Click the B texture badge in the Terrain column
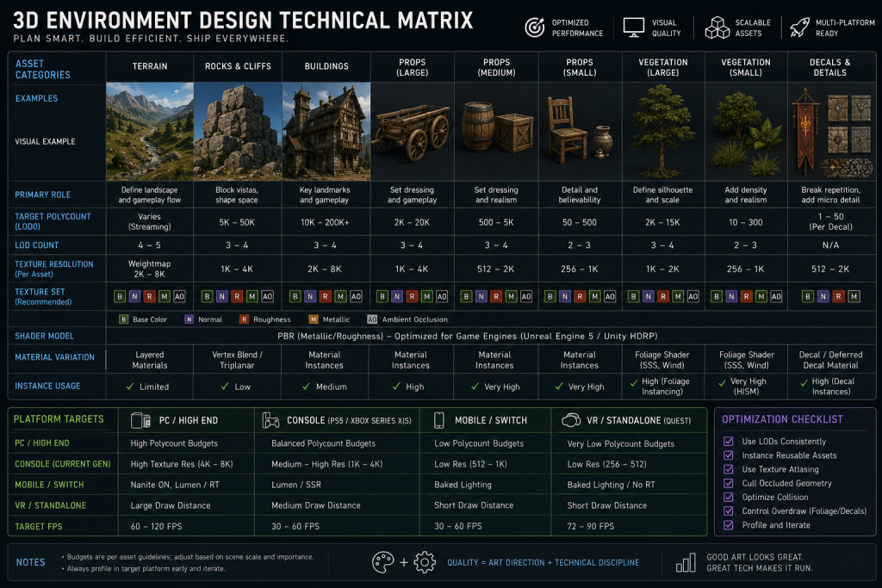This screenshot has height=588, width=882. 119,296
